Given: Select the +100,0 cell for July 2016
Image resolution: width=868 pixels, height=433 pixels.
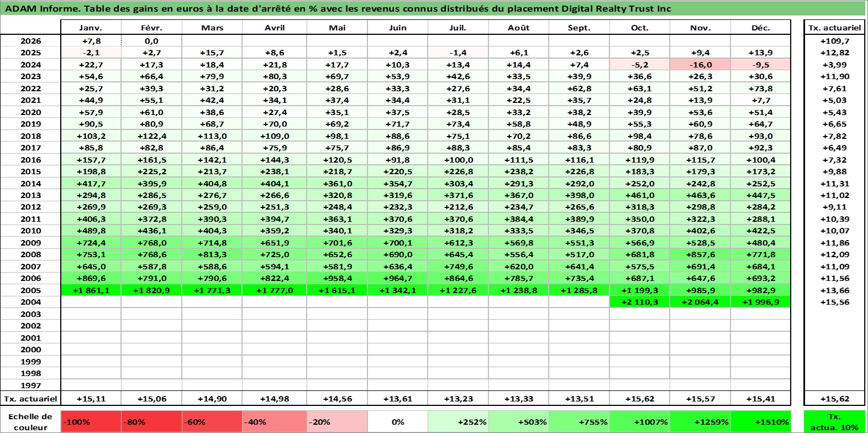Looking at the screenshot, I should click(x=458, y=160).
